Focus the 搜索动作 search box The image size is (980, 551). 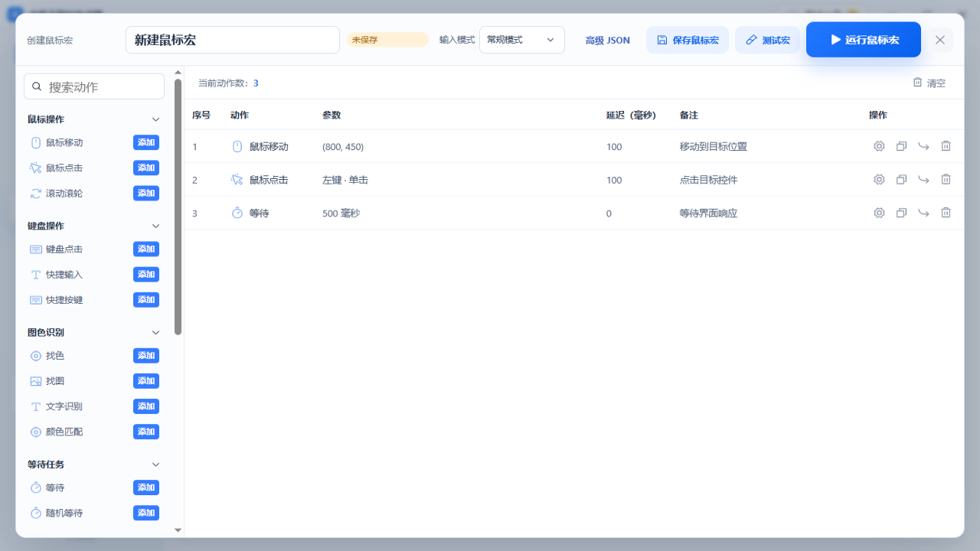point(94,86)
